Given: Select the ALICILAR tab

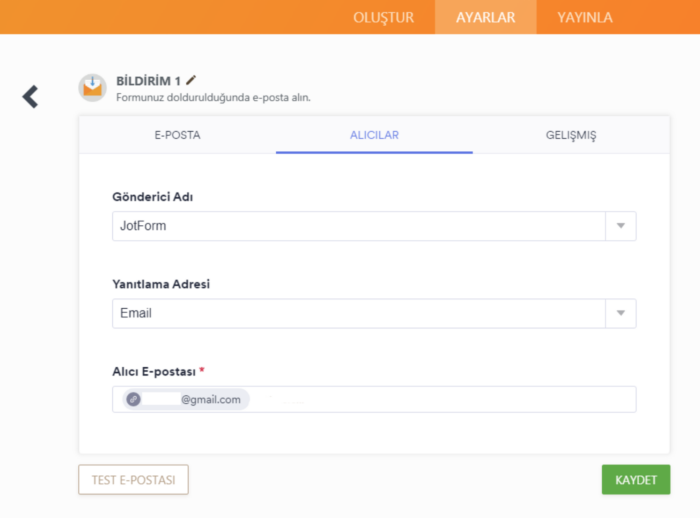Looking at the screenshot, I should [374, 135].
